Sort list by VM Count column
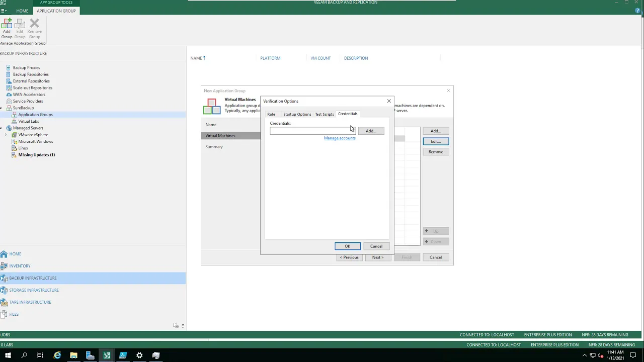Screen dimensions: 644x362 [320, 58]
